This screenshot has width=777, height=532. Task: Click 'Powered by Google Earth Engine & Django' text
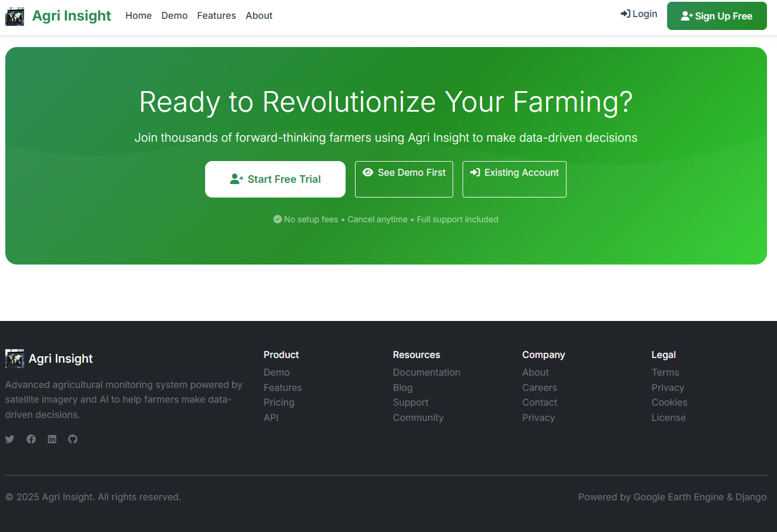(x=672, y=497)
